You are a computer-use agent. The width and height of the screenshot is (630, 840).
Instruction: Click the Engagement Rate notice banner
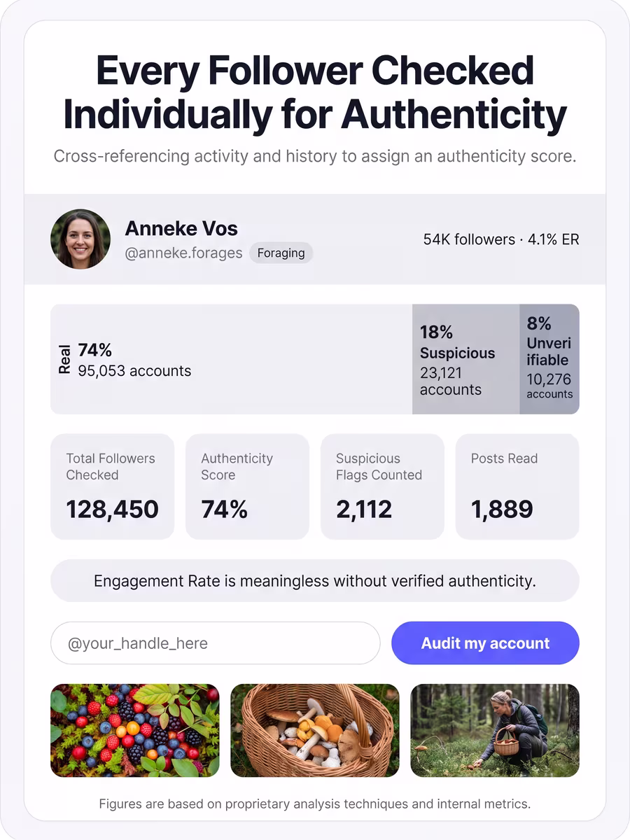(315, 581)
